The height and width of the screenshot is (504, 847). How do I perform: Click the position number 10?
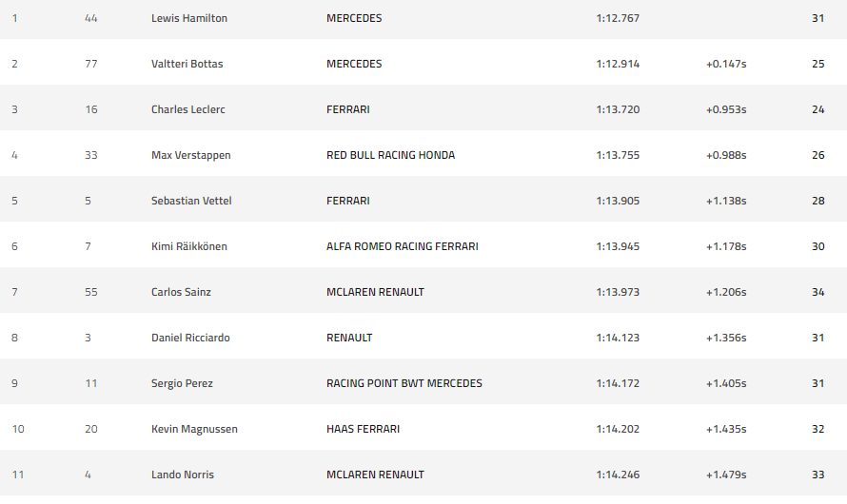18,429
